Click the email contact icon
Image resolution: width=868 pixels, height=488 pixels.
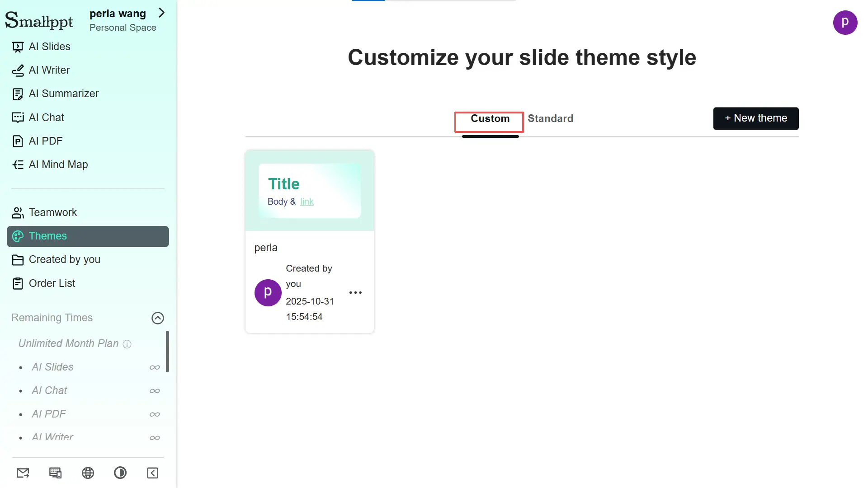click(x=23, y=473)
